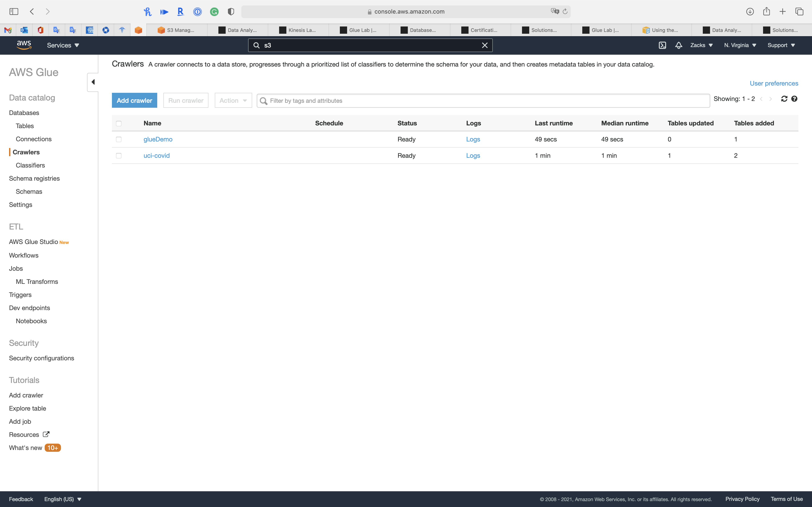Click the AWS logo home icon
The height and width of the screenshot is (507, 812).
(24, 45)
